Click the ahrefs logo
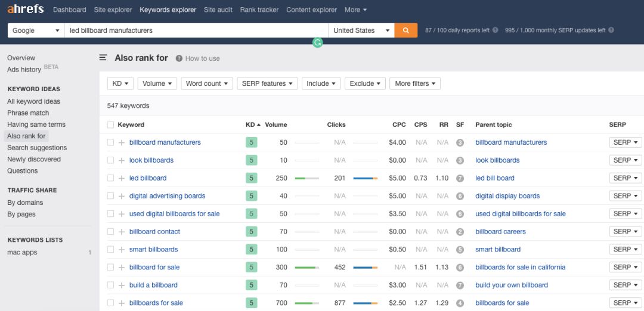This screenshot has width=644, height=311. point(26,9)
